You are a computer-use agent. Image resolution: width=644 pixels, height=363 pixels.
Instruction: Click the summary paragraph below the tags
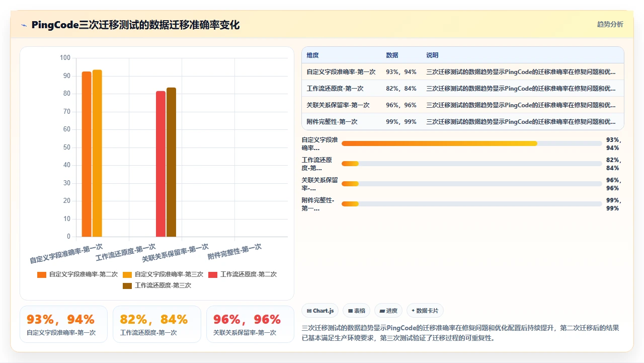(x=460, y=333)
